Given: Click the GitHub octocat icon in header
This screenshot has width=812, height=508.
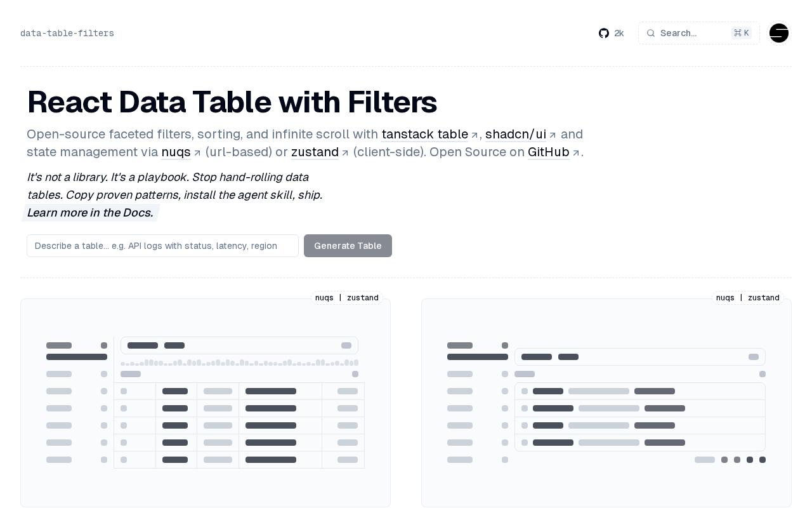Looking at the screenshot, I should (x=604, y=33).
